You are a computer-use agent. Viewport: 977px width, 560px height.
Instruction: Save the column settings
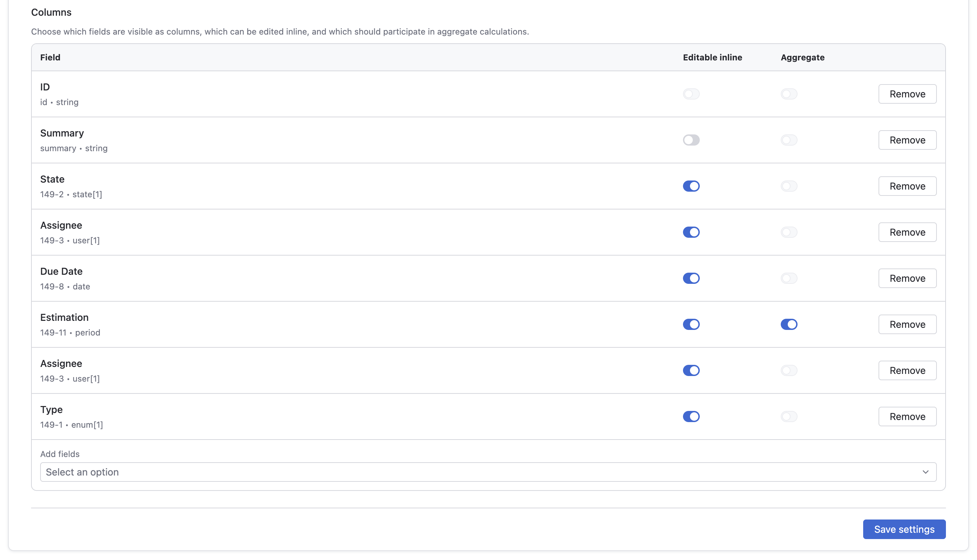pos(904,529)
